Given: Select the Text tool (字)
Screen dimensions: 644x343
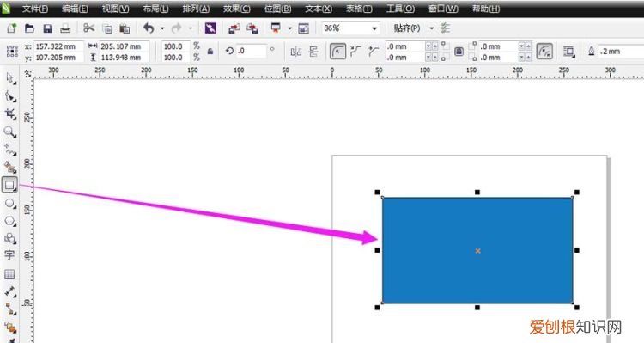Looking at the screenshot, I should click(x=9, y=255).
